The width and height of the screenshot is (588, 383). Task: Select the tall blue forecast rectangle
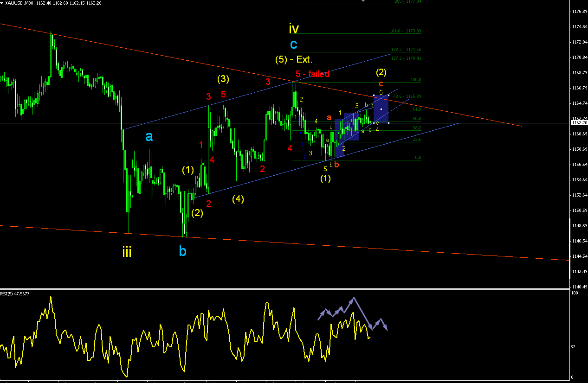(381, 109)
